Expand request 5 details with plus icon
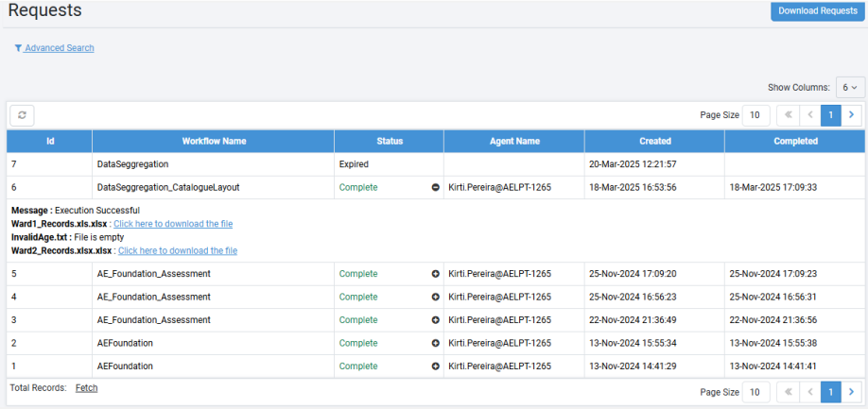Screen dimensions: 868x409 435,274
